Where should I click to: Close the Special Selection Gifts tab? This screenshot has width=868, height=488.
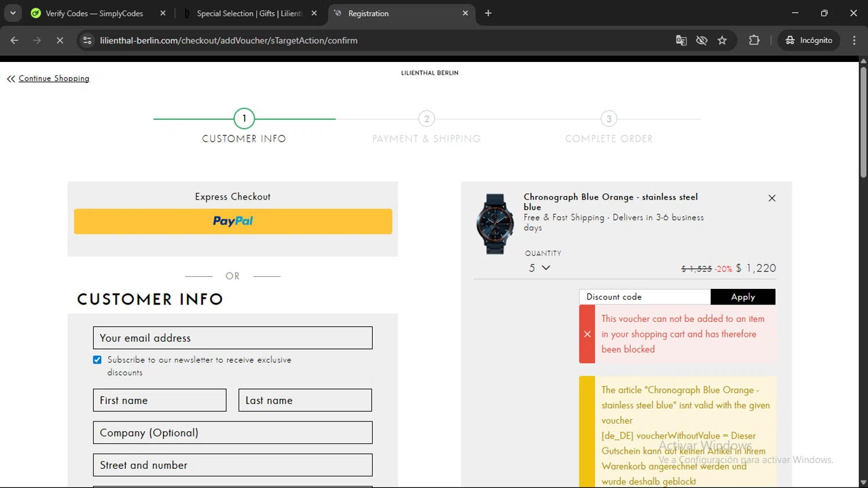[314, 13]
